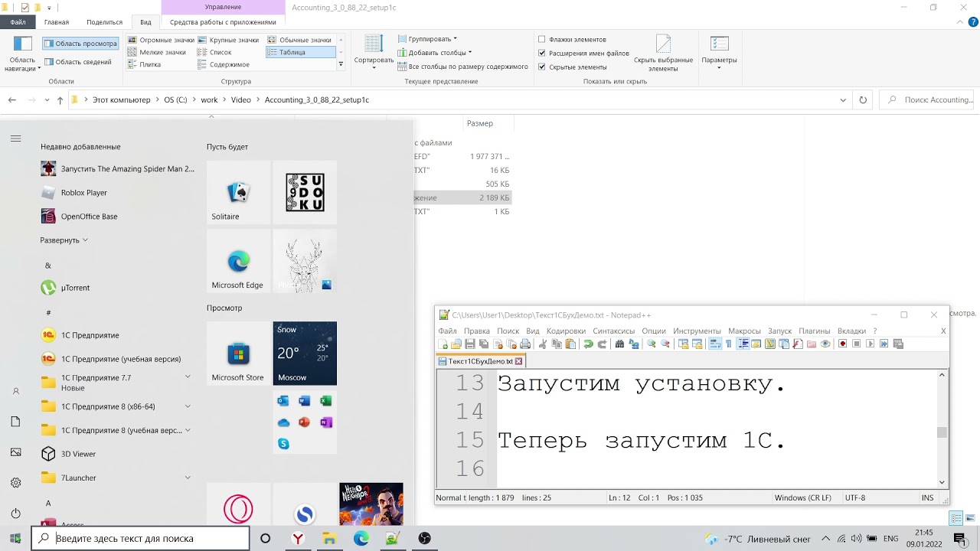Click the Start menu Power icon
The height and width of the screenshot is (551, 980).
(x=16, y=514)
